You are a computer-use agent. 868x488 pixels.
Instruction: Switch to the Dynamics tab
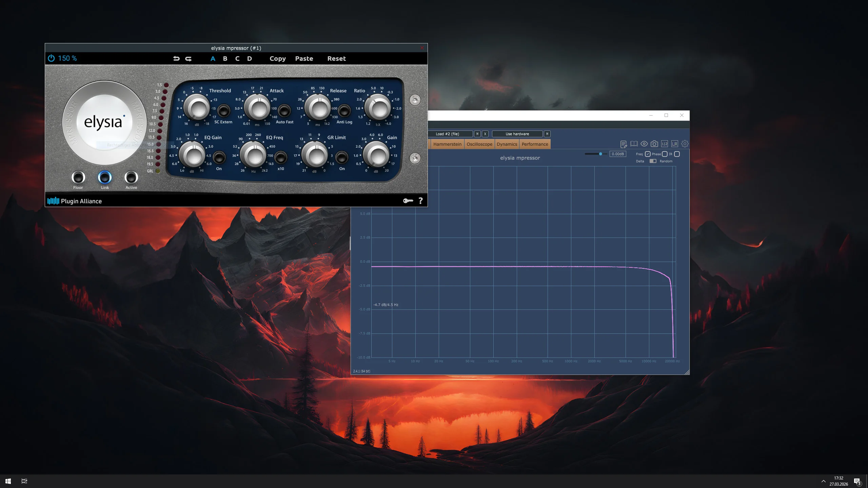tap(507, 144)
